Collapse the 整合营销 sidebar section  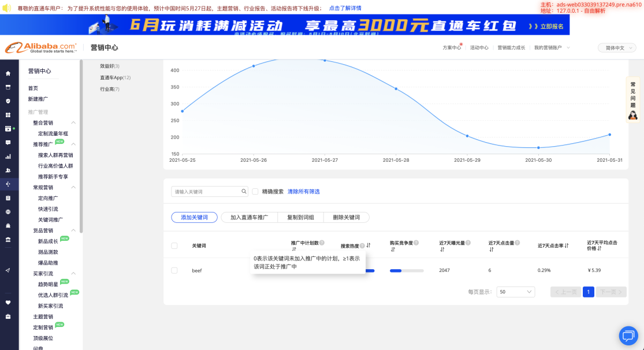point(73,123)
